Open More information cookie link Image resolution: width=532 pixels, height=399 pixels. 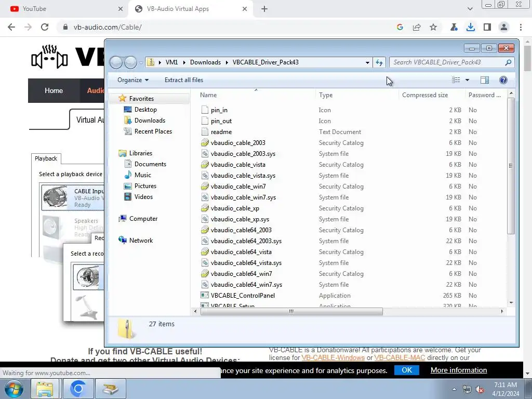pos(459,370)
